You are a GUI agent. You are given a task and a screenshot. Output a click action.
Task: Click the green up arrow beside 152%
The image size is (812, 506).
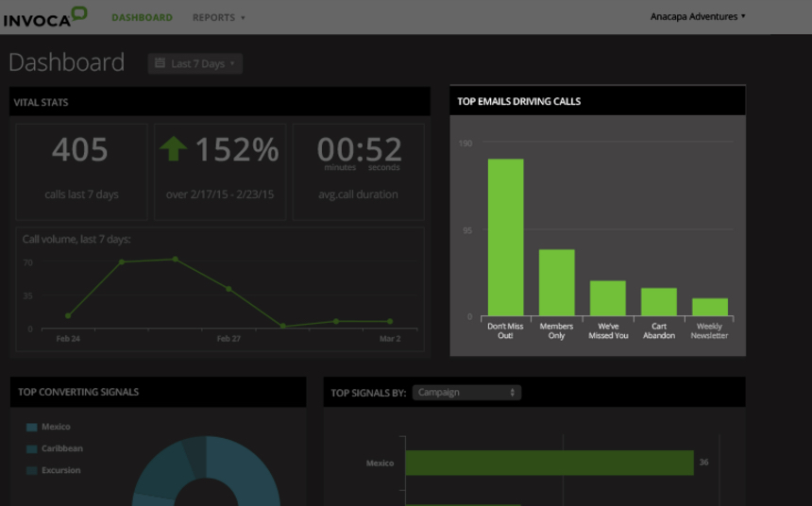point(173,148)
